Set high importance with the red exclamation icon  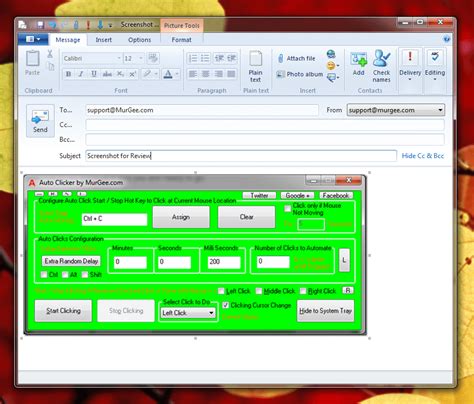88,25
